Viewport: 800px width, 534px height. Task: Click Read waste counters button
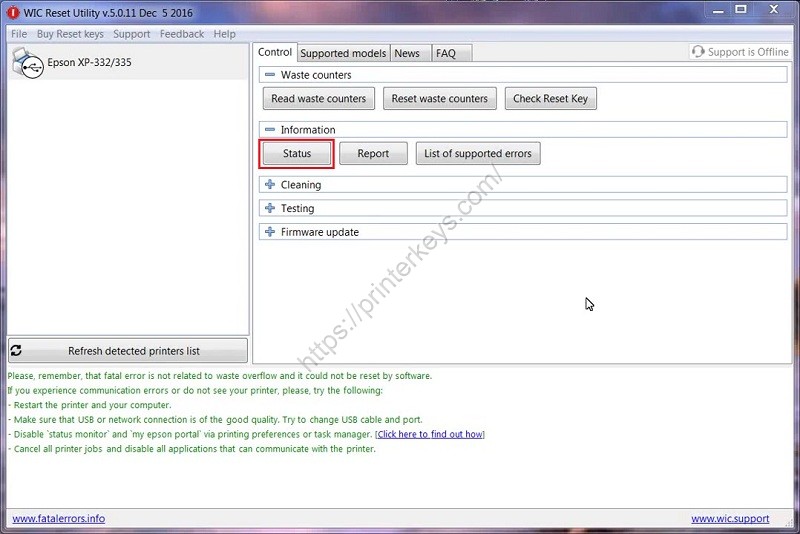click(x=319, y=98)
